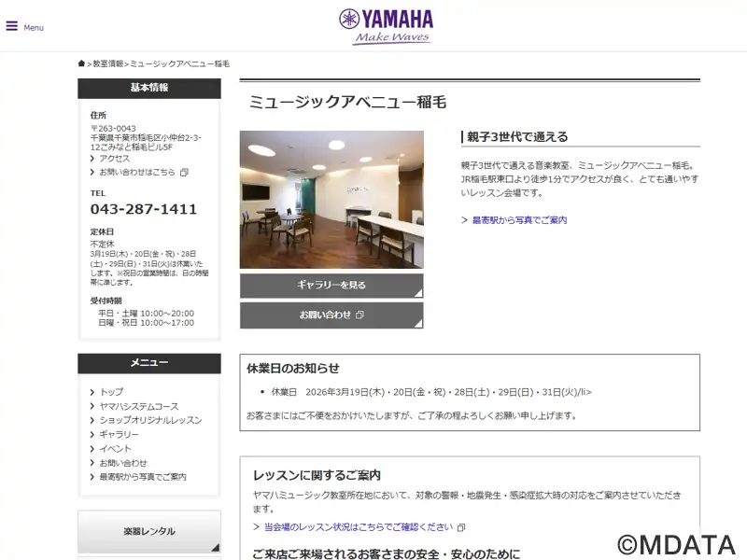
Task: Click the レッスンに関するご案内 heading
Action: [x=317, y=475]
